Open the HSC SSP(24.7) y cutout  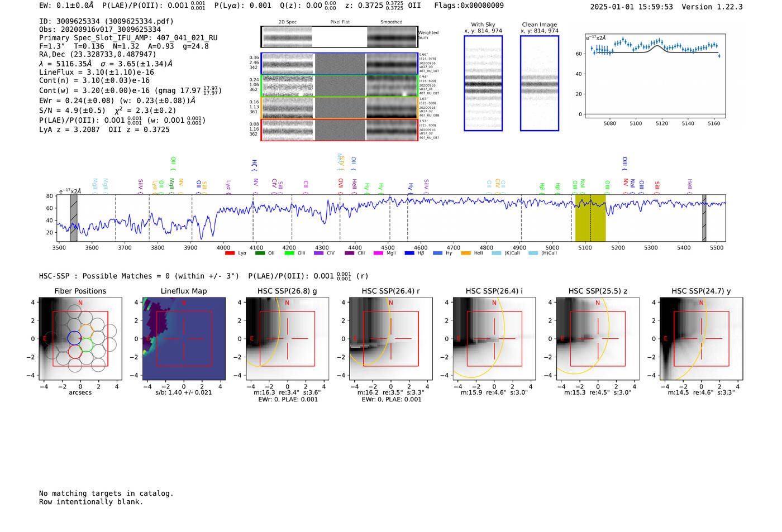pos(702,339)
